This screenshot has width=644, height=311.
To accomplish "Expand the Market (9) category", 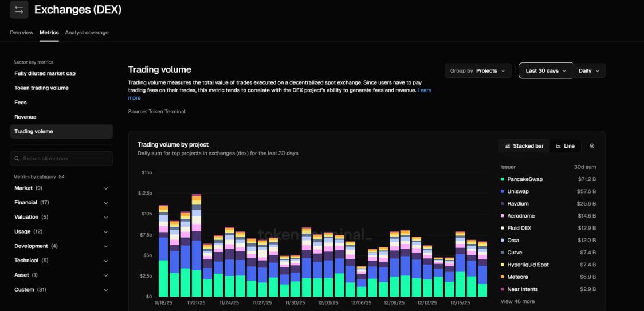I will click(61, 188).
